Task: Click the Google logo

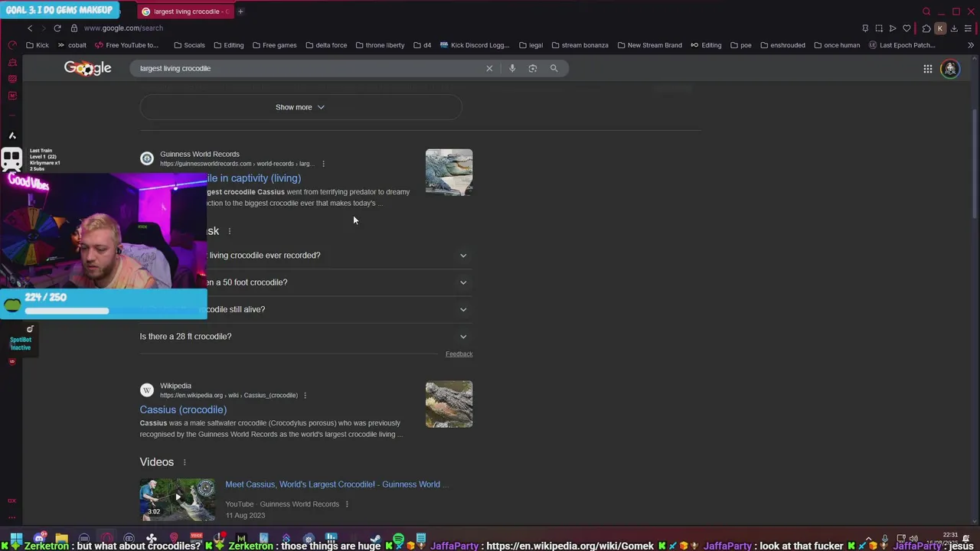Action: (87, 68)
